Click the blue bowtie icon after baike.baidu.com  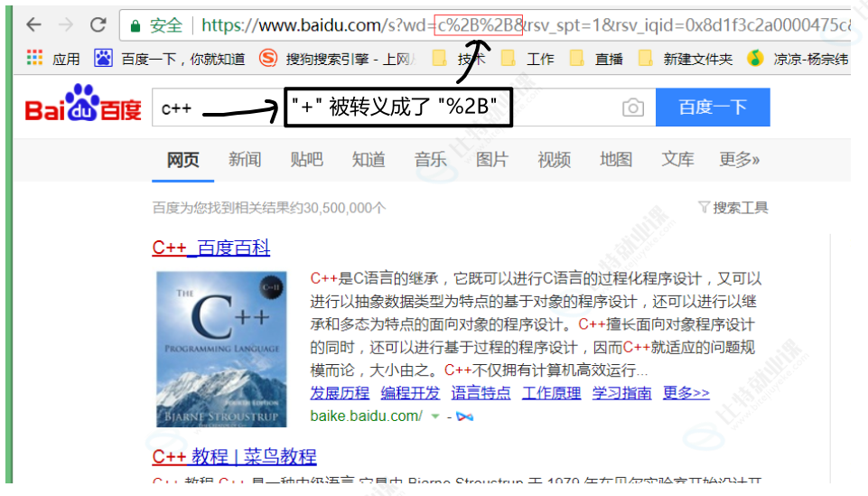pos(465,416)
